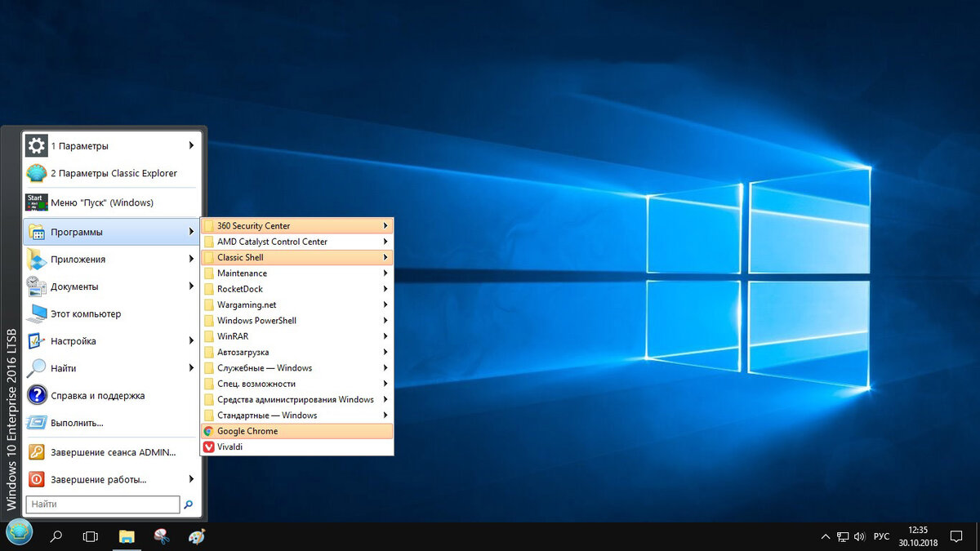This screenshot has height=551, width=980.
Task: Expand arrow for Завершение работы
Action: pos(191,479)
